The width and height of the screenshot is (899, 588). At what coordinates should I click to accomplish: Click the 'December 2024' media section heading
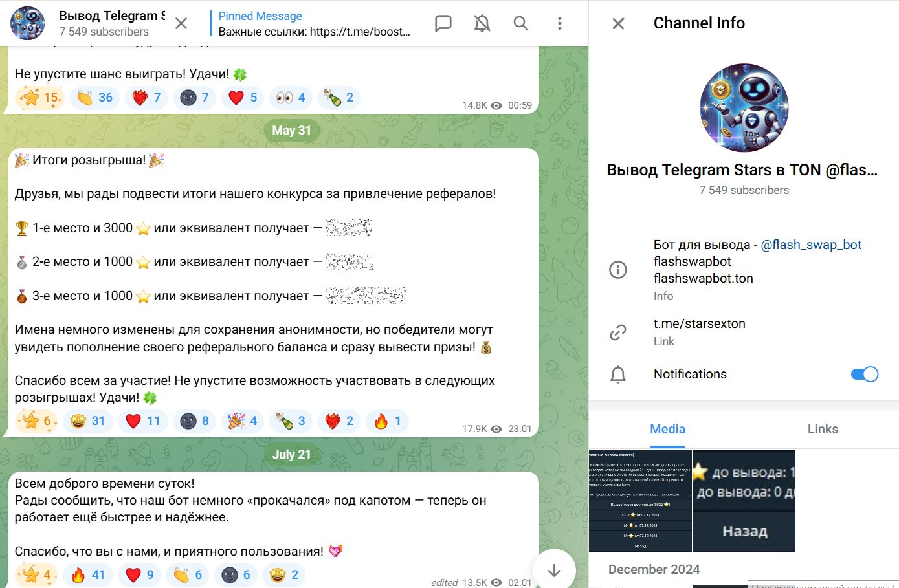pos(654,569)
